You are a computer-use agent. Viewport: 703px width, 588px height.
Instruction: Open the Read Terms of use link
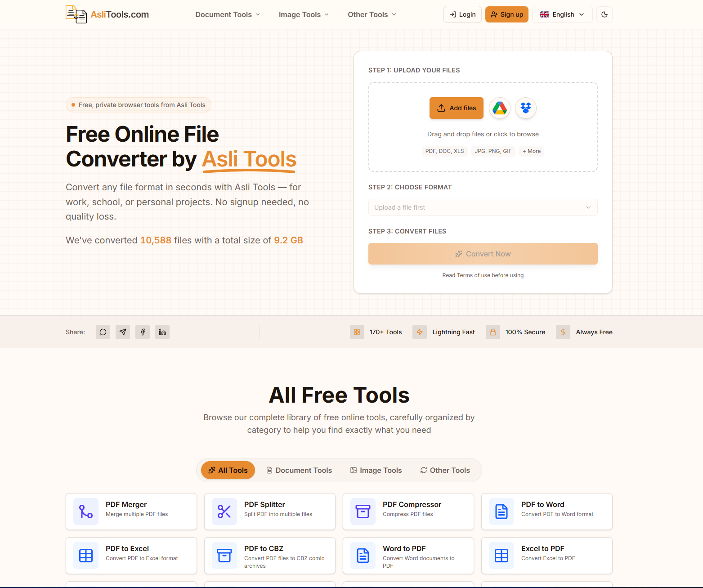483,275
